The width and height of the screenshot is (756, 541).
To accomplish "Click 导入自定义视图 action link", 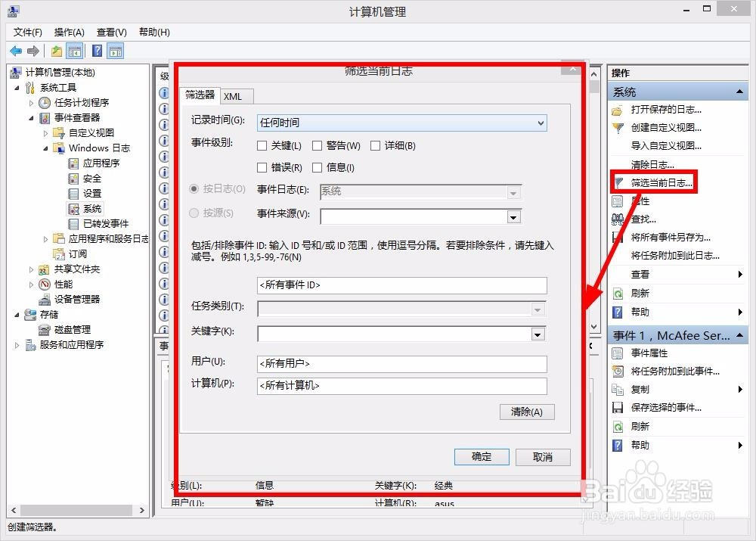I will [x=666, y=146].
